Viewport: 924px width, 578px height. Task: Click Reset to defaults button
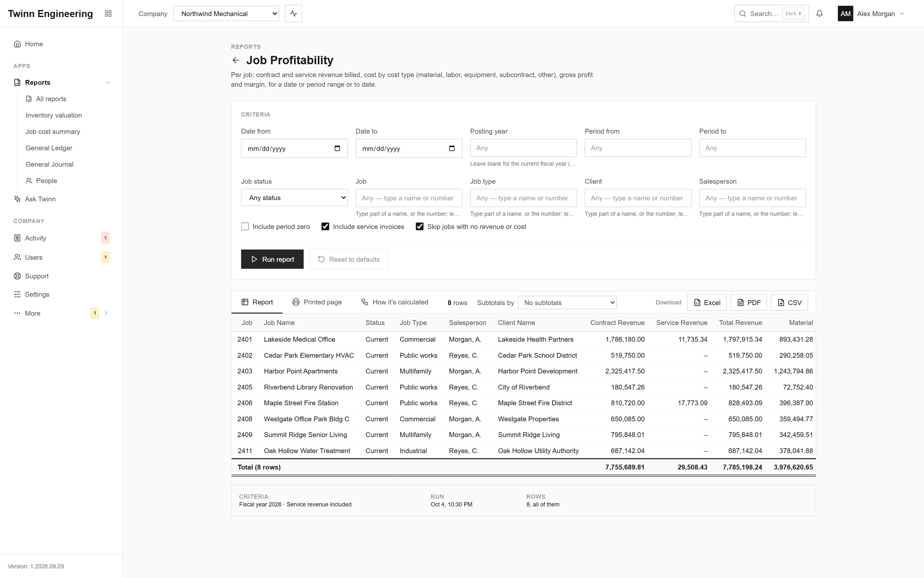point(349,259)
